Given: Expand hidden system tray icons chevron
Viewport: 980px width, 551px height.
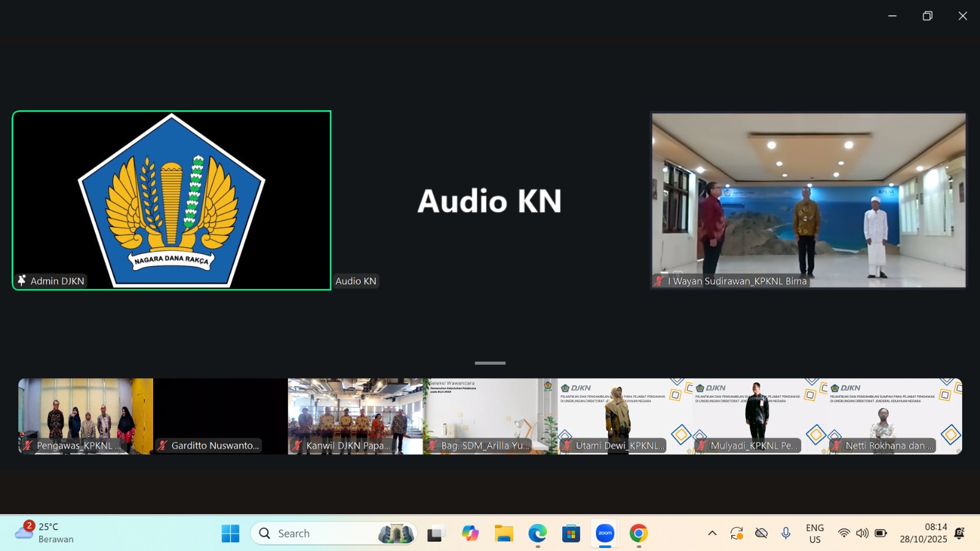Looking at the screenshot, I should [712, 533].
